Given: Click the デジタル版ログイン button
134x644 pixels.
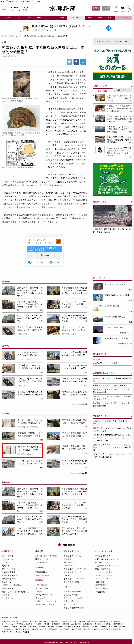Looking at the screenshot, I should [x=106, y=8].
